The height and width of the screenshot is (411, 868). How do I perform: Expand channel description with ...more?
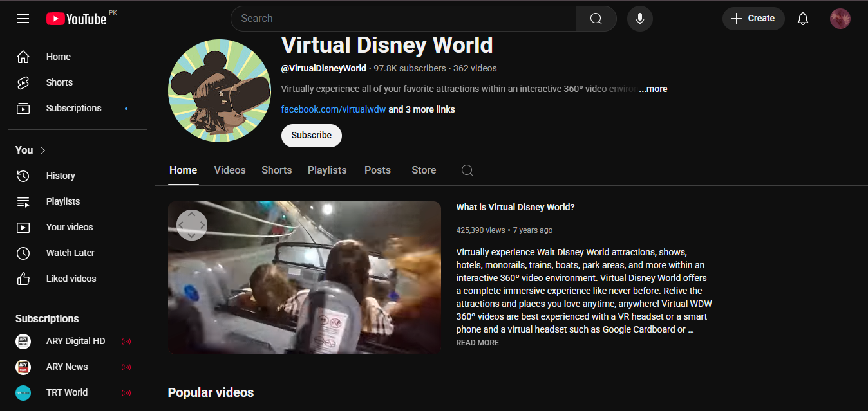[652, 89]
